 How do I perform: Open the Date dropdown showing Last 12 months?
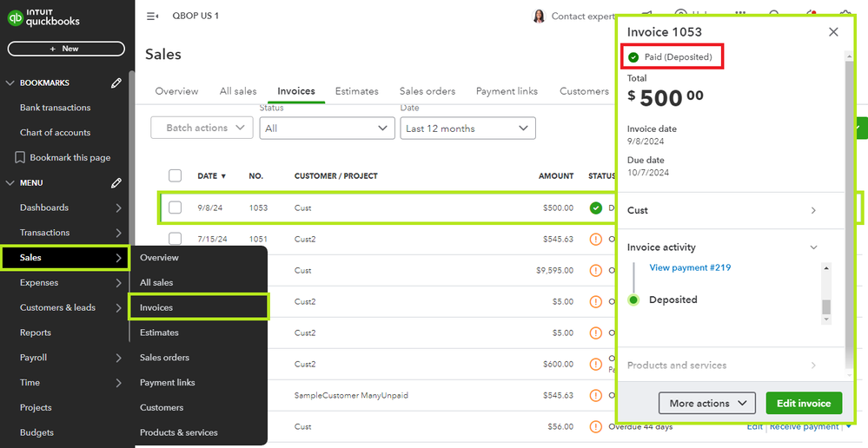click(x=467, y=128)
